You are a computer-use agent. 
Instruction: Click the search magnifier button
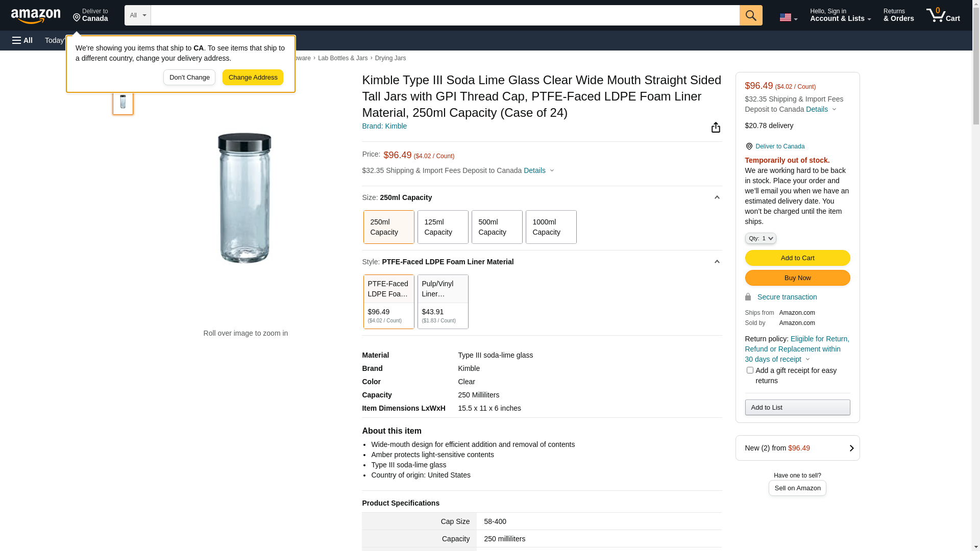(x=751, y=15)
